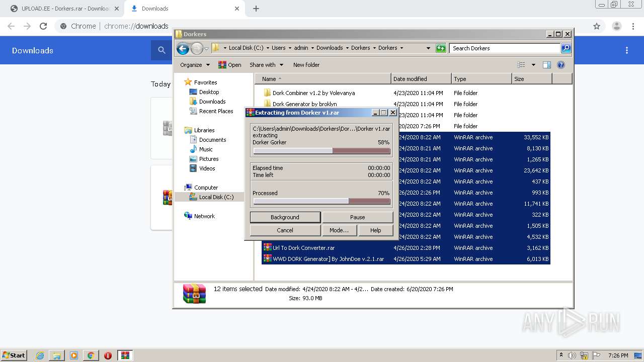Click the Mode... button

(339, 230)
